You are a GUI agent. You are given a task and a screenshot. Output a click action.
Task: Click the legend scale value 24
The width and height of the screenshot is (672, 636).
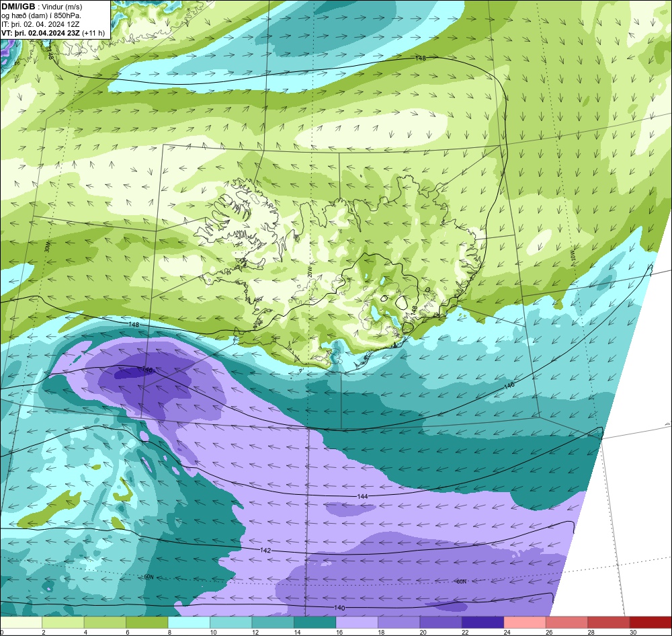(x=507, y=632)
